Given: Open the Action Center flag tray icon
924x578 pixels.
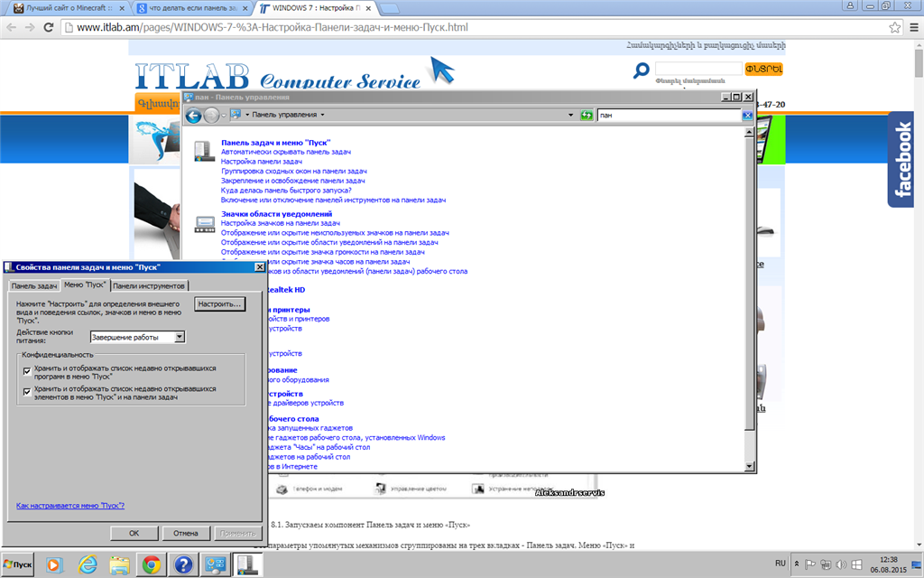Looking at the screenshot, I should coord(810,564).
